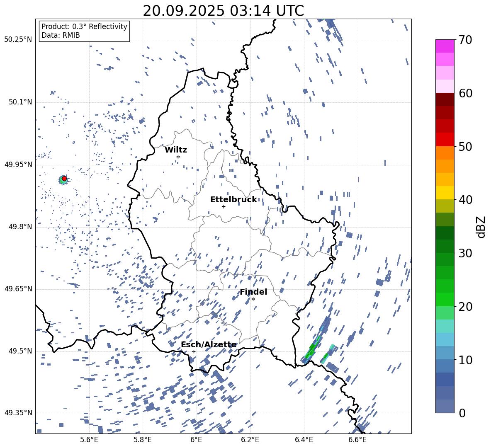Click the red radar site marker
Screen dimensions: 491x448
[64, 178]
